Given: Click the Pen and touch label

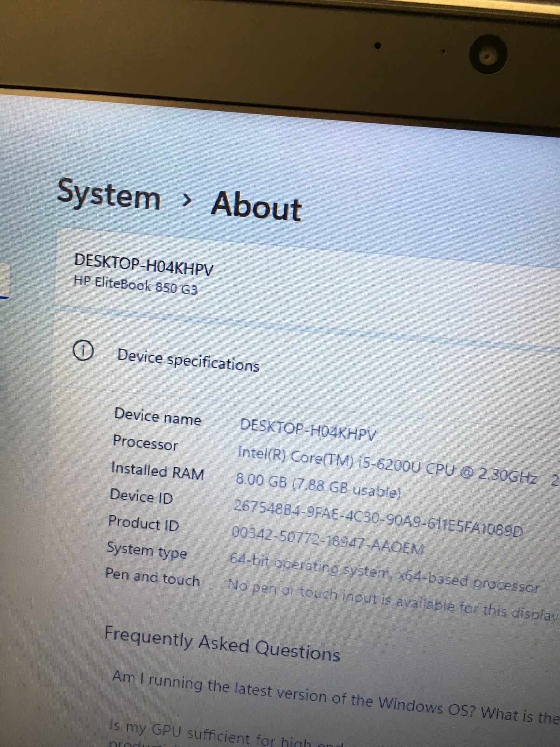Looking at the screenshot, I should (152, 577).
